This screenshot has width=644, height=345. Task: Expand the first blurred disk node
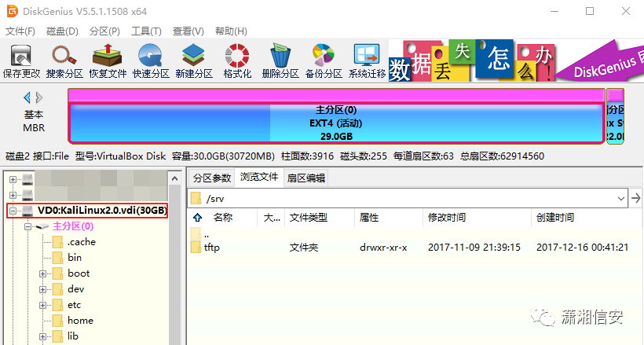(x=13, y=179)
